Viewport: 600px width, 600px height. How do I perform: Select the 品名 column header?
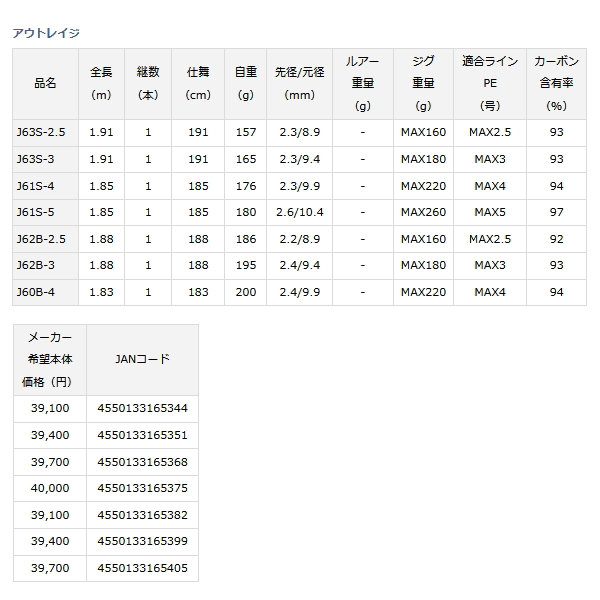46,83
